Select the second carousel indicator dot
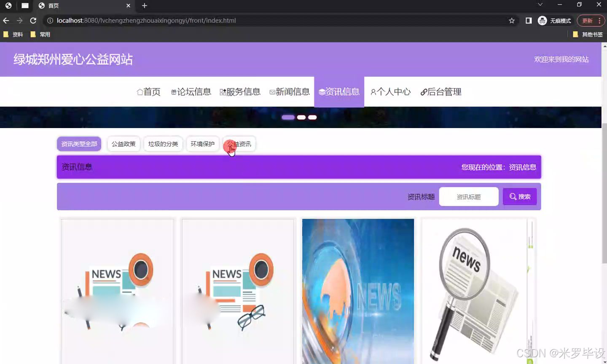The image size is (607, 364). point(301,117)
